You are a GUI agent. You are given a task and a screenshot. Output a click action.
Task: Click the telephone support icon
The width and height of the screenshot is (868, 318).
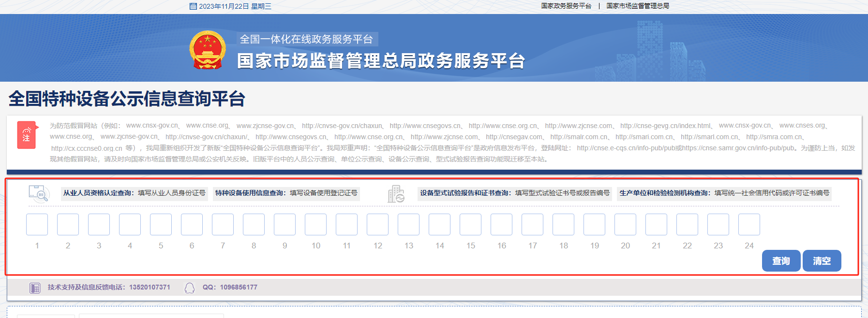click(35, 288)
